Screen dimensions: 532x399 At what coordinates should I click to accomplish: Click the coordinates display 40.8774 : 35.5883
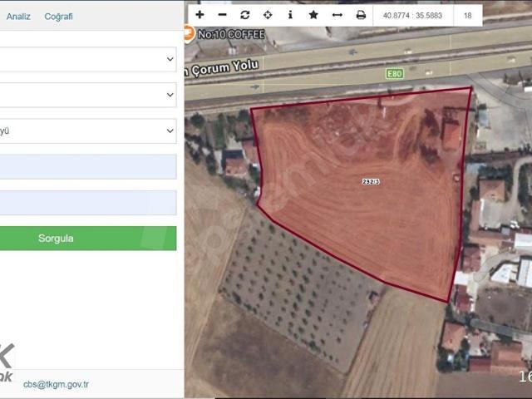coord(412,16)
